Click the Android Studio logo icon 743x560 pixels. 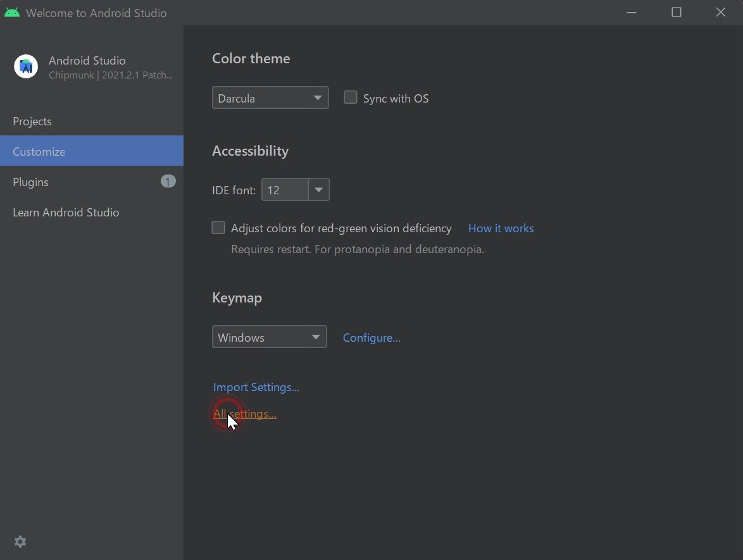(x=25, y=66)
